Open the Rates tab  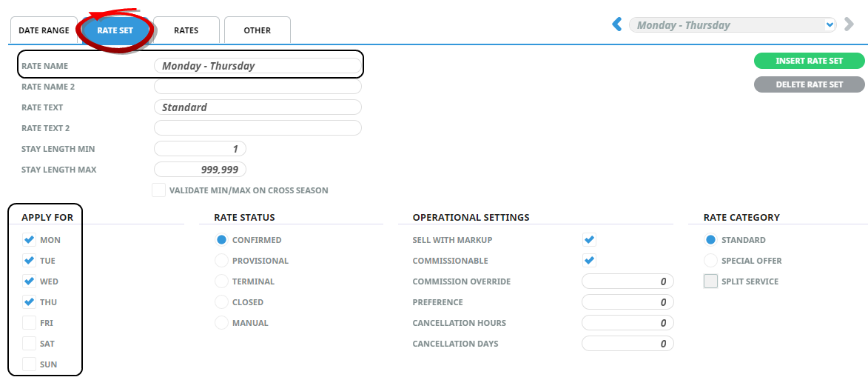pos(186,30)
